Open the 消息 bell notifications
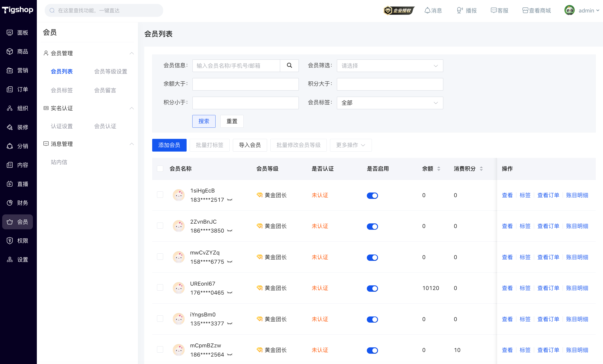This screenshot has height=364, width=603. click(x=433, y=11)
